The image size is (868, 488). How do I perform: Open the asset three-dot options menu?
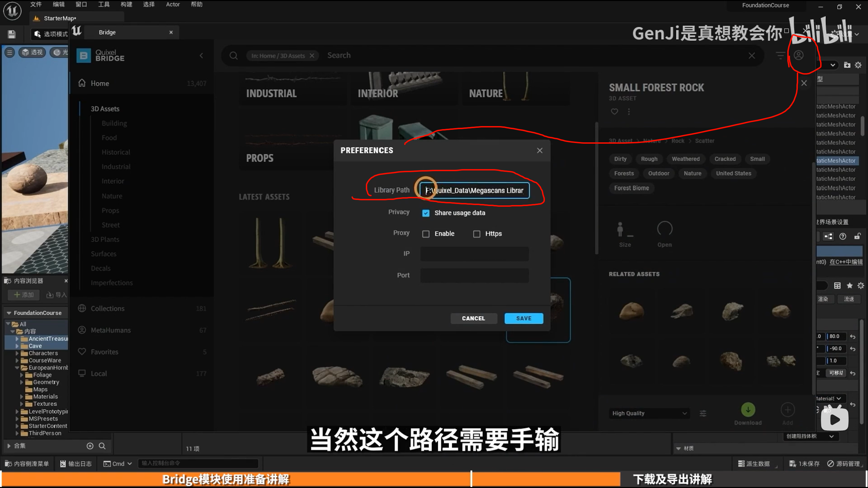click(629, 111)
